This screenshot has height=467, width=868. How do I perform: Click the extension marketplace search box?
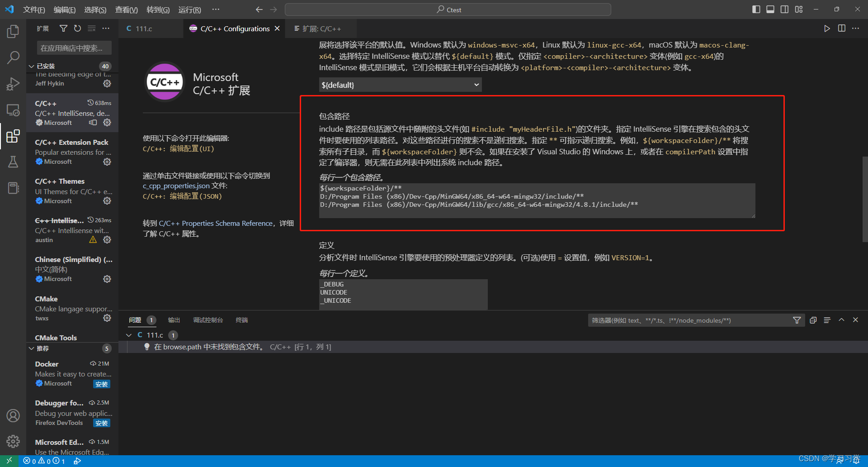(x=74, y=48)
